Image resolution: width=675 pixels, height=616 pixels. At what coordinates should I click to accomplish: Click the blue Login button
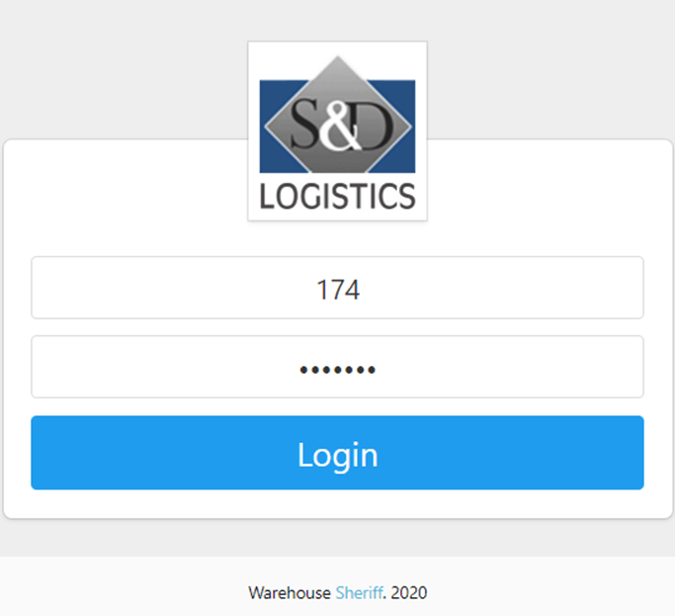point(338,453)
